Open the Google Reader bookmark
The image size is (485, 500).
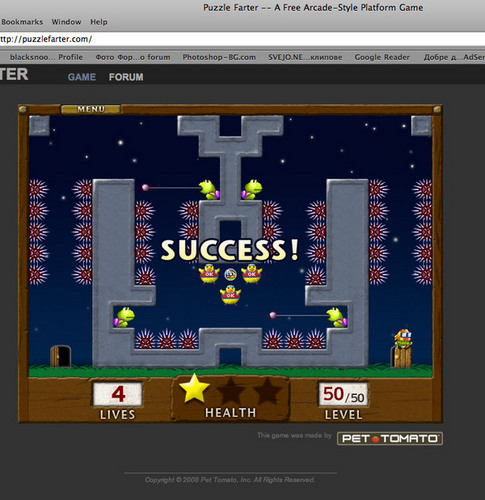(x=382, y=57)
